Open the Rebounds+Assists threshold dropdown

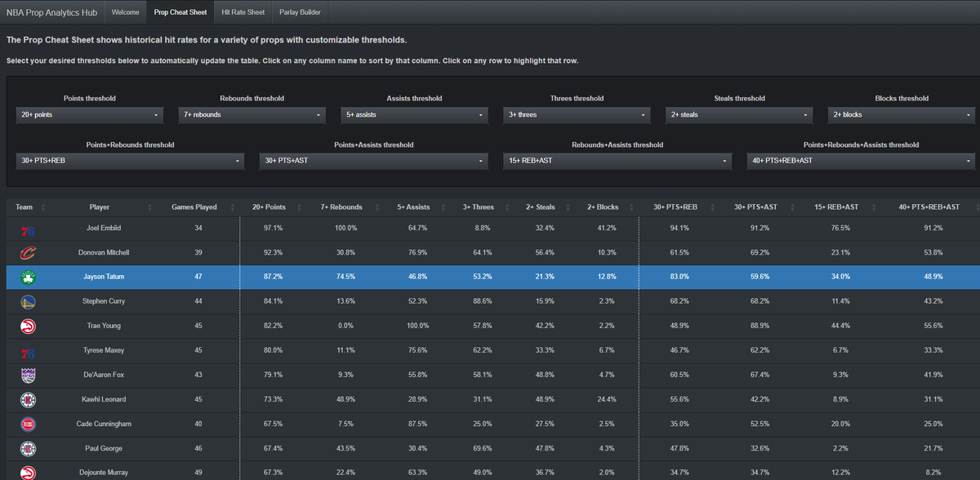point(617,161)
